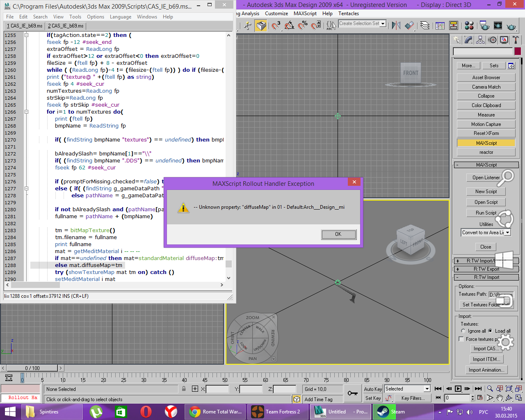Screen dimensions: 525x420
Task: Click the Pan View hand icon
Action: [500, 398]
